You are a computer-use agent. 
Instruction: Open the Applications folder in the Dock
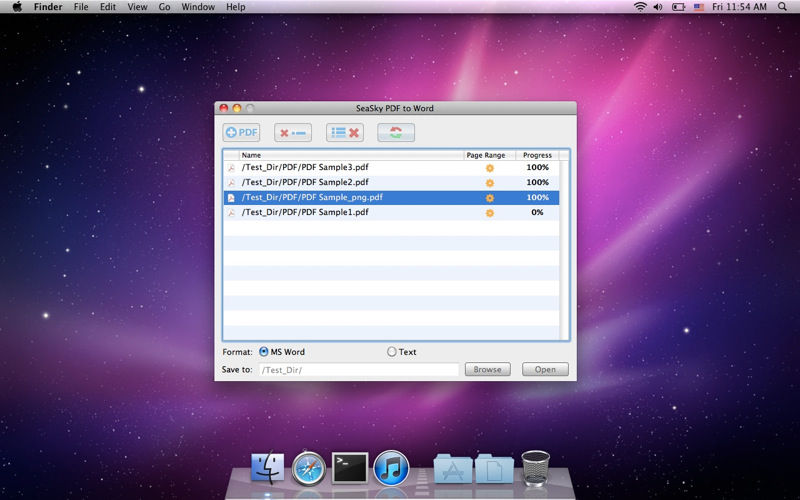(x=453, y=468)
